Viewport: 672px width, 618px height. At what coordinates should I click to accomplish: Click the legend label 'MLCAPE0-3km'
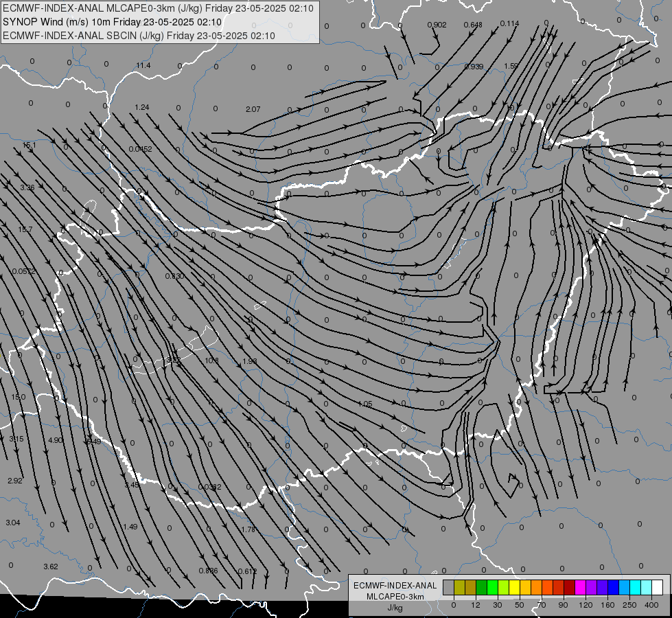click(395, 597)
